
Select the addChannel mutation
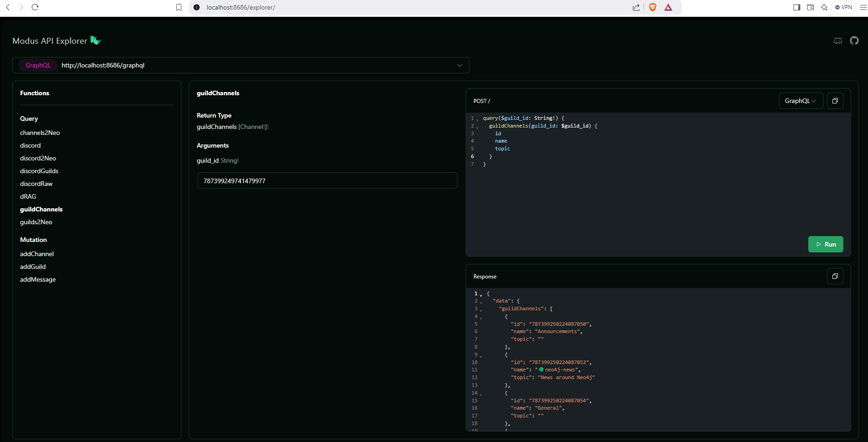[37, 254]
